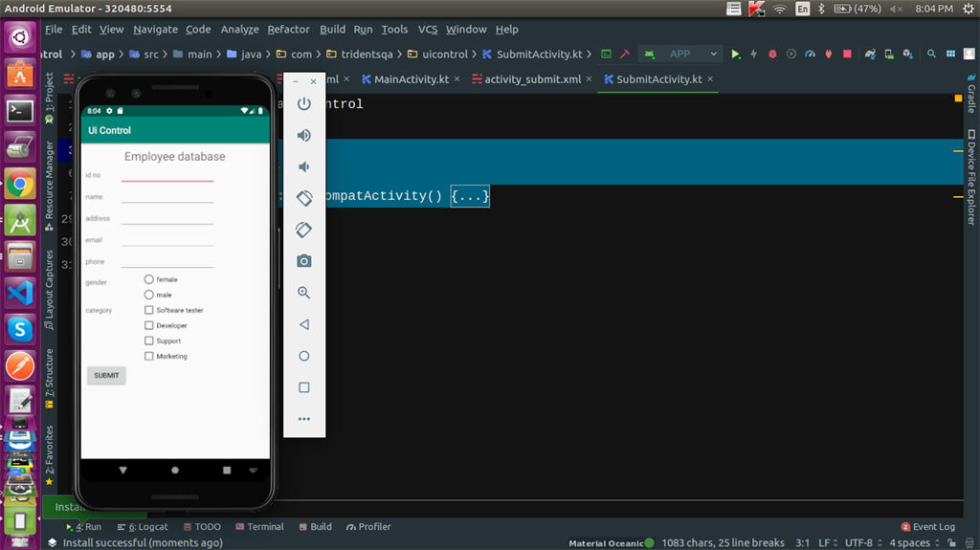Click the SUBMIT button in the app

pyautogui.click(x=106, y=375)
